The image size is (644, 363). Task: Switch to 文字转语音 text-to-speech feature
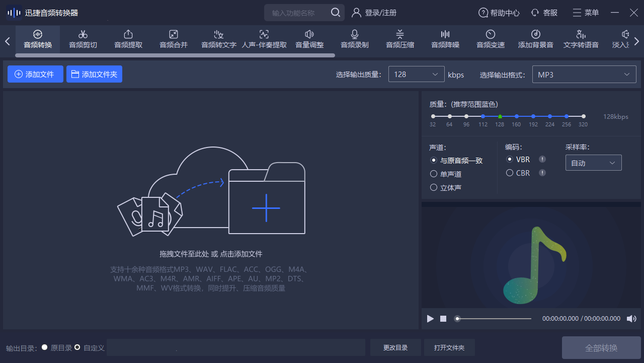581,39
